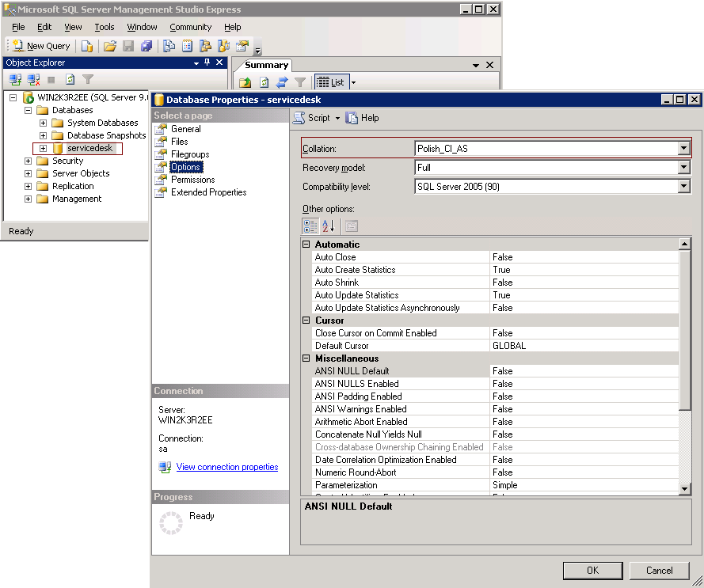Open the View menu
This screenshot has height=588, width=704.
pyautogui.click(x=73, y=27)
